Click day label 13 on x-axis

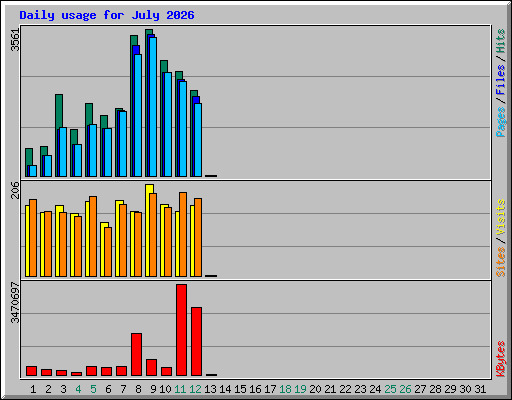(210, 389)
